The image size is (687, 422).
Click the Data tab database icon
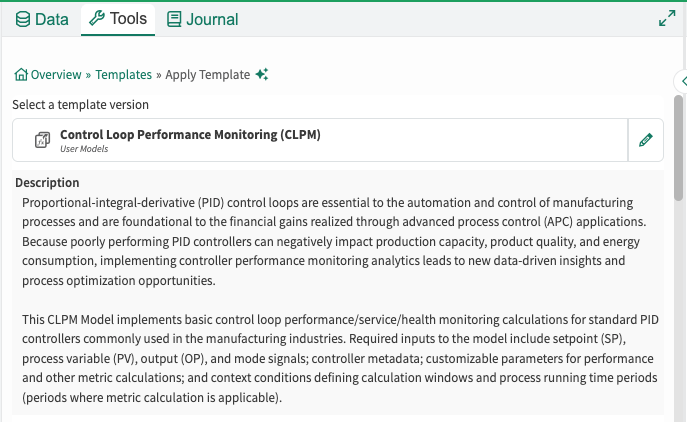point(23,19)
